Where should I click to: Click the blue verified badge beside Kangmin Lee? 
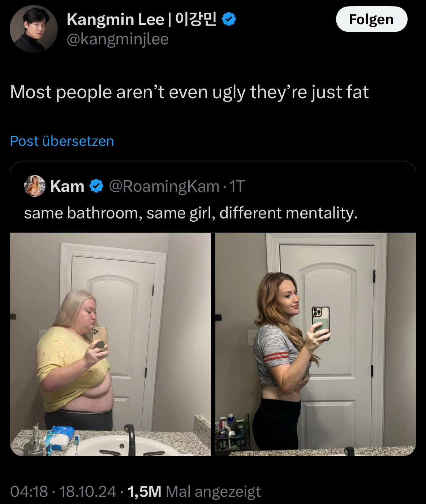tap(229, 19)
